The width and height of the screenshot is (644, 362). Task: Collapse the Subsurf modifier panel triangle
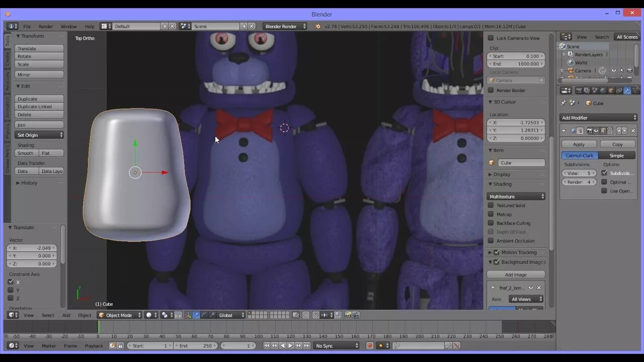[564, 131]
